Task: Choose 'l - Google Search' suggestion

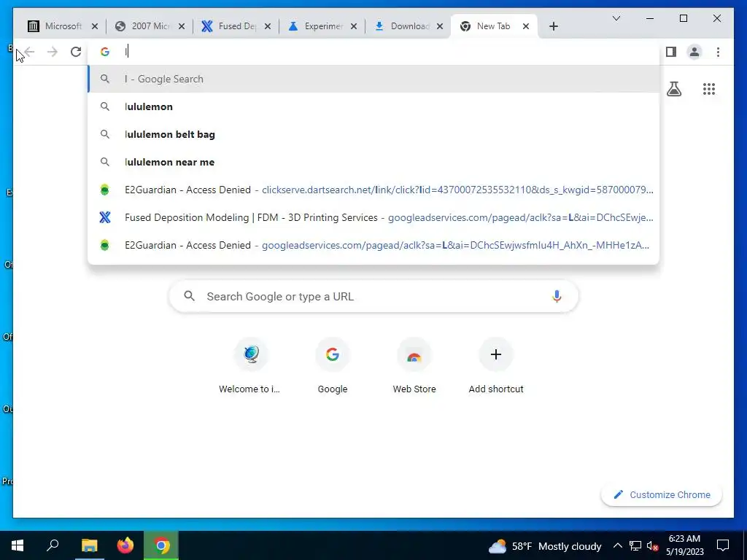Action: [x=373, y=79]
